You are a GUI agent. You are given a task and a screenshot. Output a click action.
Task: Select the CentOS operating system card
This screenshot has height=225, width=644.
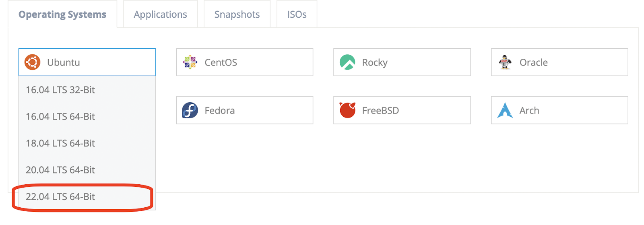245,62
